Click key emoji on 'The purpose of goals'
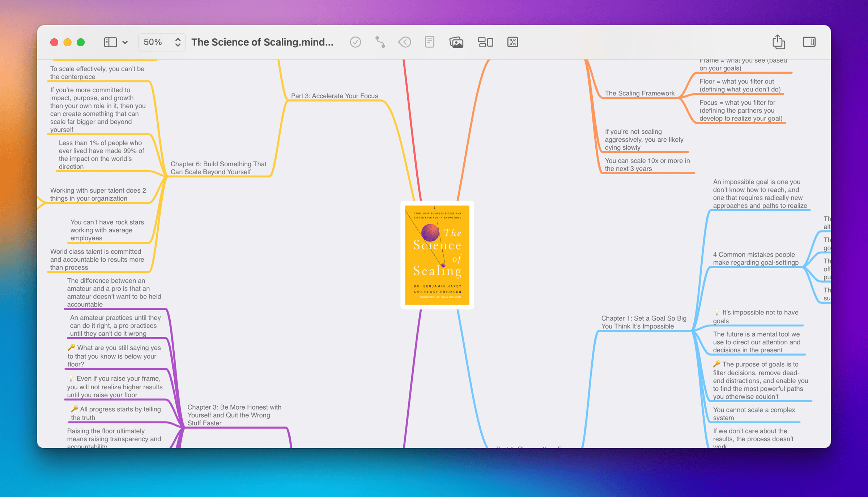868x497 pixels. [x=717, y=364]
